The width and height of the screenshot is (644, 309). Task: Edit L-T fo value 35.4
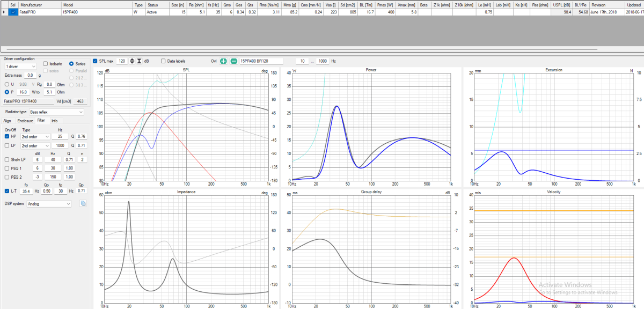(26, 191)
